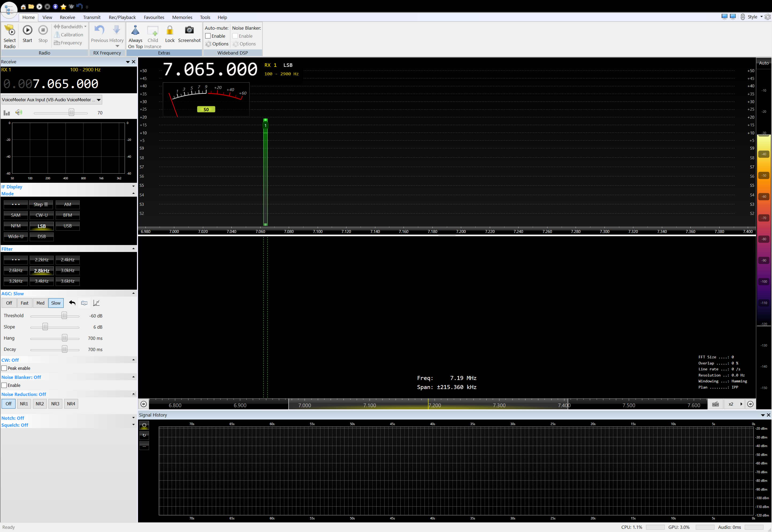Open the VoiceMeeter audio device dropdown
Viewport: 772px width, 532px height.
pyautogui.click(x=99, y=100)
